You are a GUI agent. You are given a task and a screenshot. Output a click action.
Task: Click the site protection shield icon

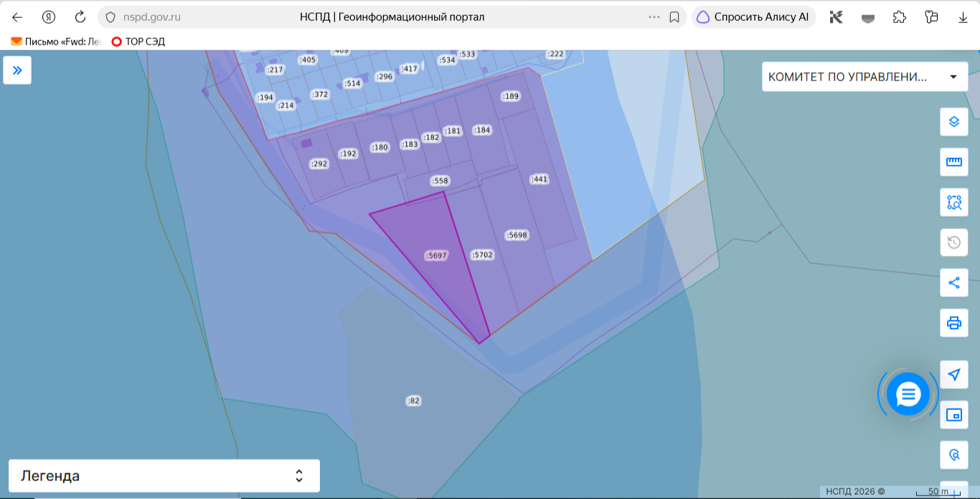coord(110,17)
